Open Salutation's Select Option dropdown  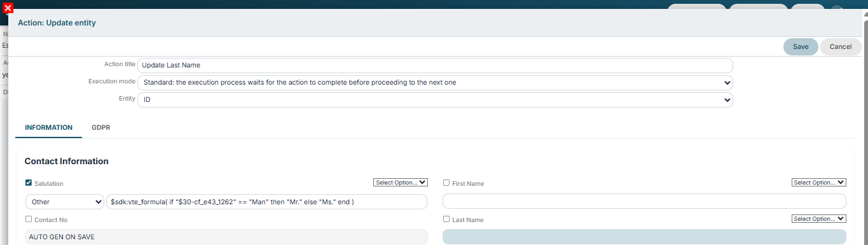tap(401, 182)
